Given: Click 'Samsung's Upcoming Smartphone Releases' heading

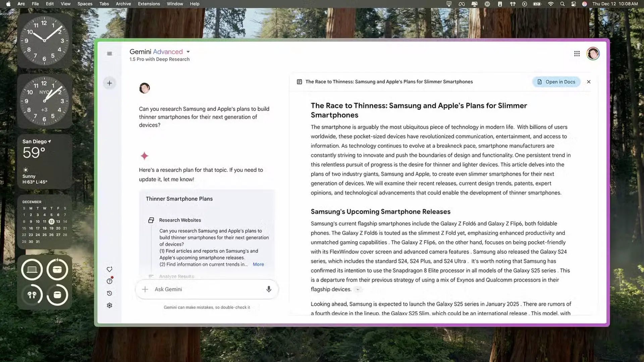Looking at the screenshot, I should 380,212.
